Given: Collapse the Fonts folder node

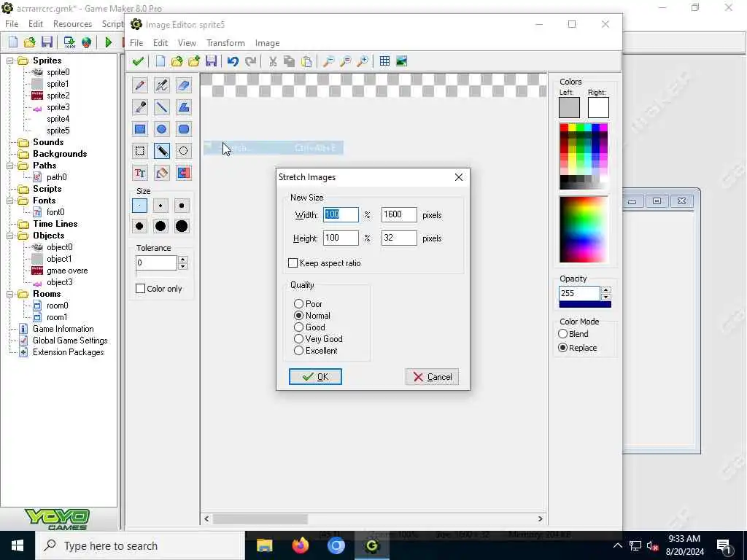Looking at the screenshot, I should click(9, 201).
